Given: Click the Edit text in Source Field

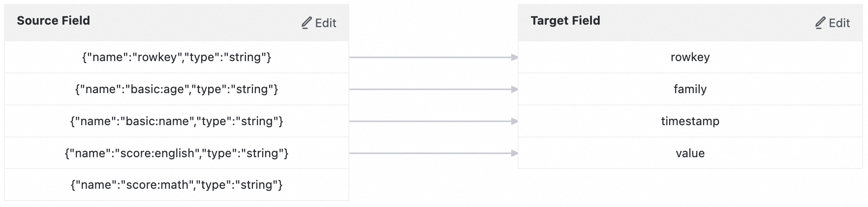Looking at the screenshot, I should click(325, 23).
